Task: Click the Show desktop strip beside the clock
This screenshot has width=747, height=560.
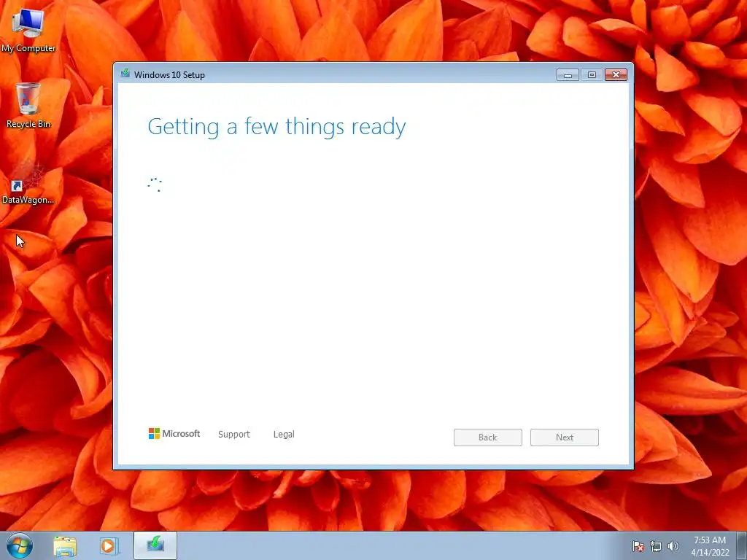Action: (x=742, y=545)
